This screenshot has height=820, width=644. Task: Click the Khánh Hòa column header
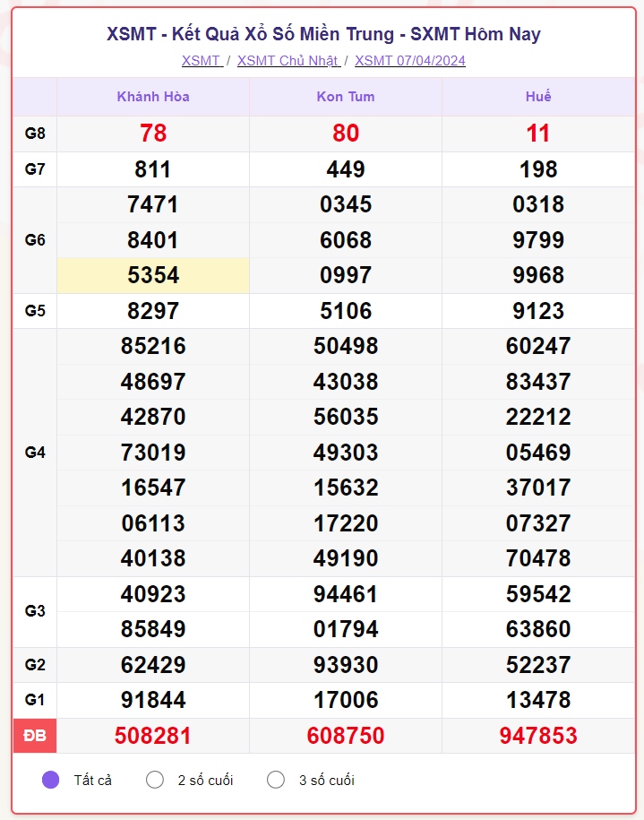[x=153, y=97]
